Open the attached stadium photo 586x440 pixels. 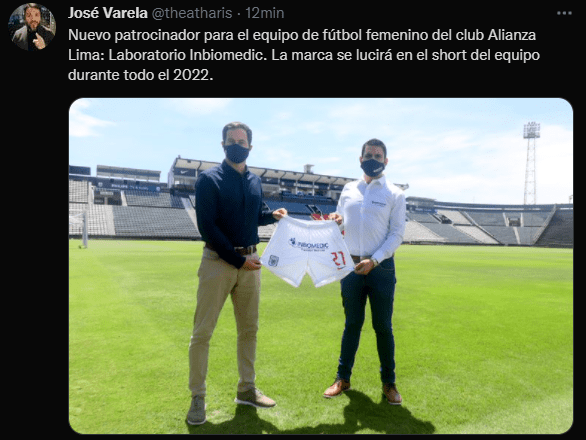coord(321,266)
